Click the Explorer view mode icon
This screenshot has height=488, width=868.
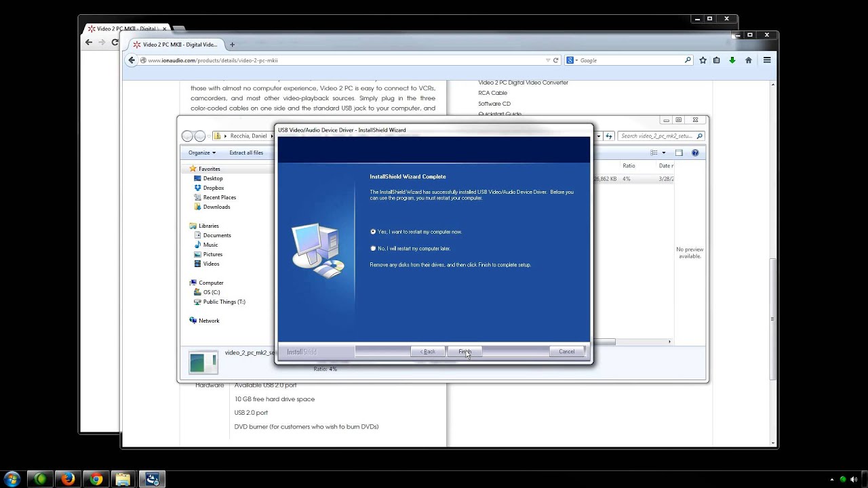654,152
